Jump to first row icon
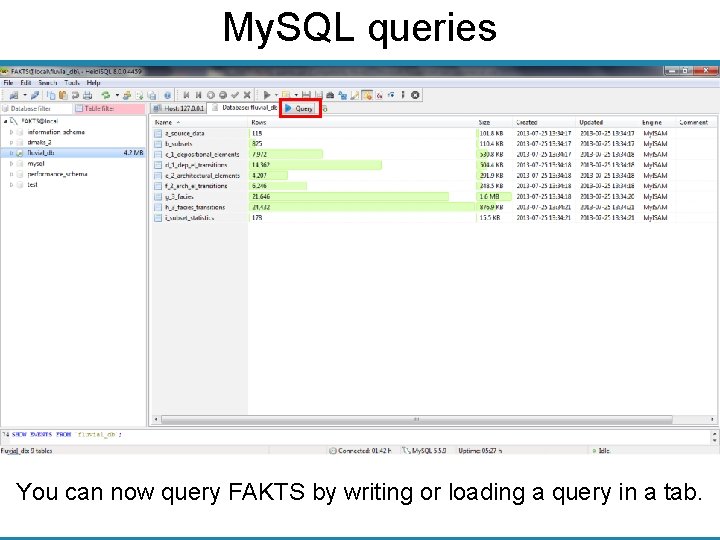The width and height of the screenshot is (720, 540). pos(186,95)
